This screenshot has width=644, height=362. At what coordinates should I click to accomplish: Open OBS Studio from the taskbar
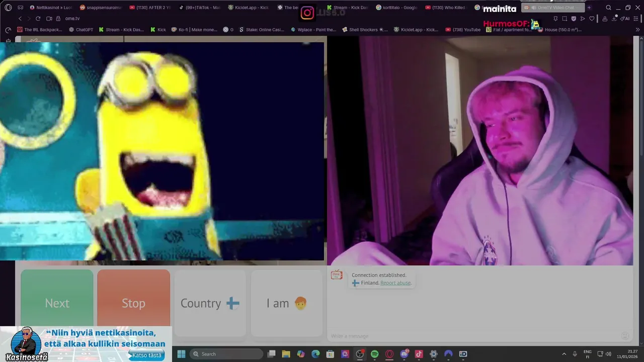(360, 354)
